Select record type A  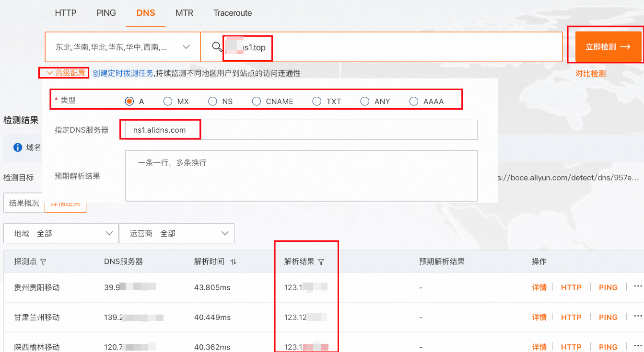[129, 101]
